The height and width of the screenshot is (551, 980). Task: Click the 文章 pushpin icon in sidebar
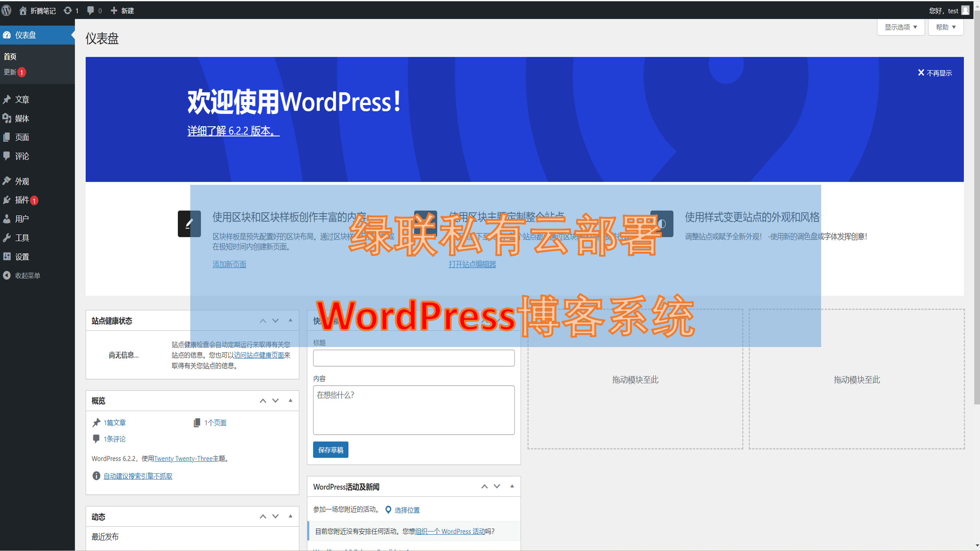click(7, 99)
